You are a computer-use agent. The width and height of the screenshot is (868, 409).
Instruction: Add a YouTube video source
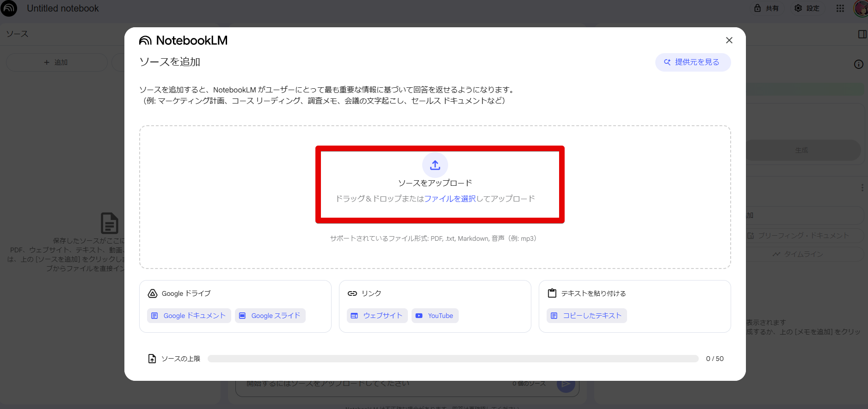[x=435, y=316]
